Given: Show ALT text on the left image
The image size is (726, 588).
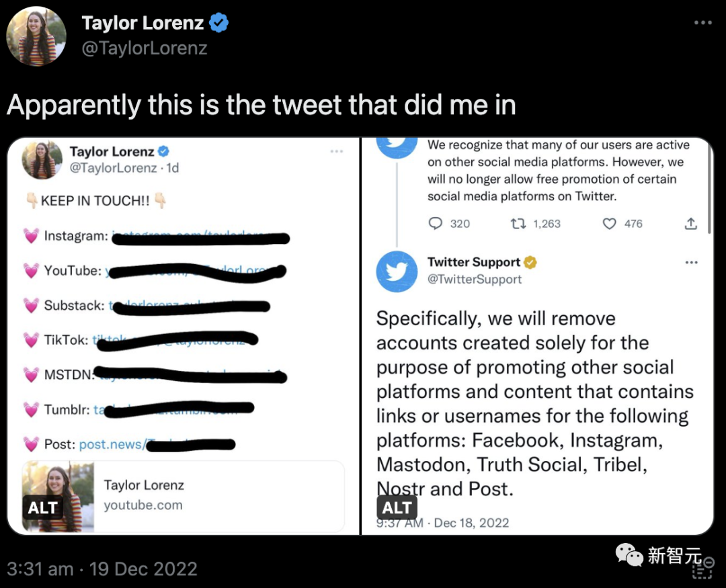Looking at the screenshot, I should pos(42,507).
